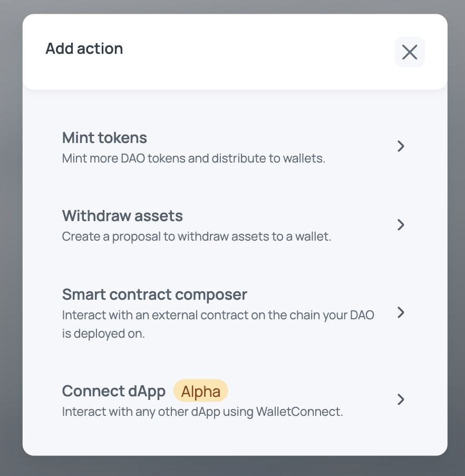Expand Withdraw assets using its right chevron
Screen dimensions: 465x476
pyautogui.click(x=401, y=225)
